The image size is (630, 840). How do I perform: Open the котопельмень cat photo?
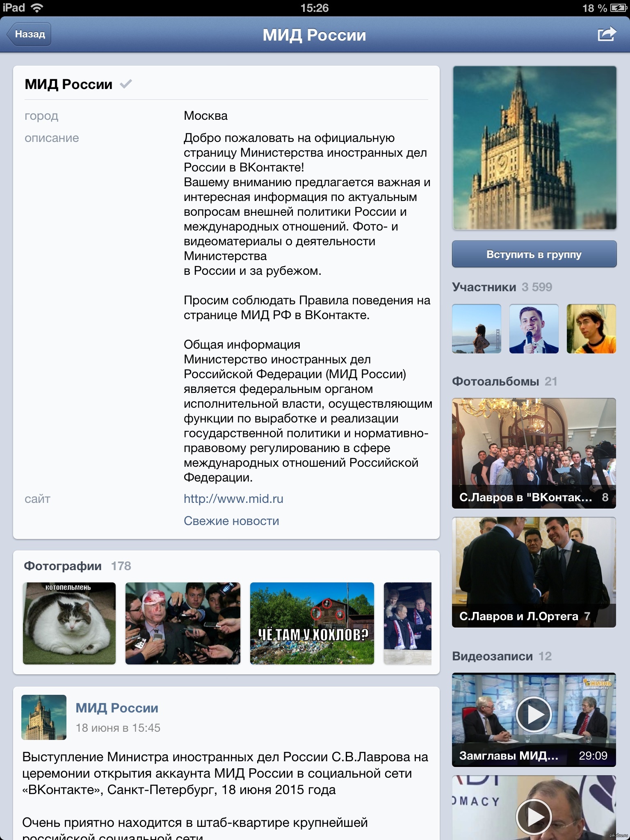click(x=69, y=623)
